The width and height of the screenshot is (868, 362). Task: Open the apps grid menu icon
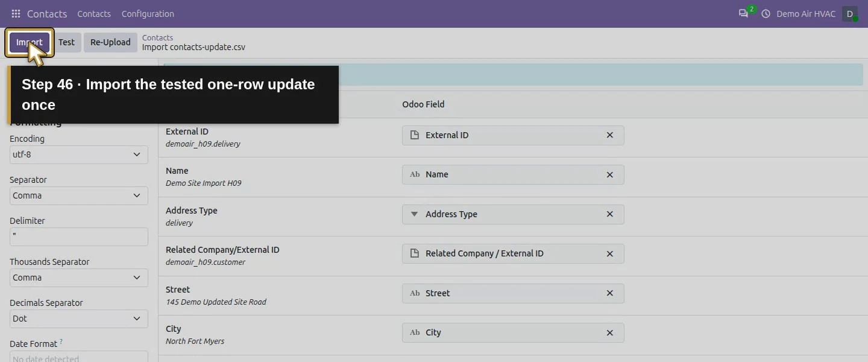pyautogui.click(x=16, y=14)
